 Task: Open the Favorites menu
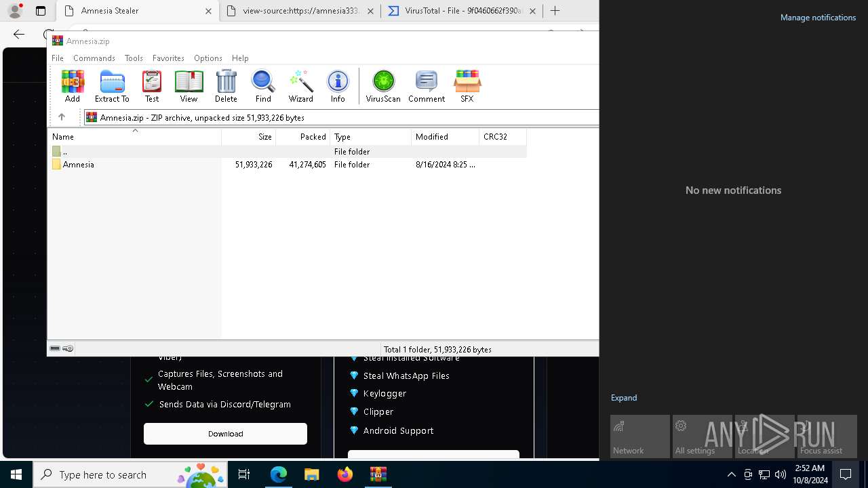point(168,58)
